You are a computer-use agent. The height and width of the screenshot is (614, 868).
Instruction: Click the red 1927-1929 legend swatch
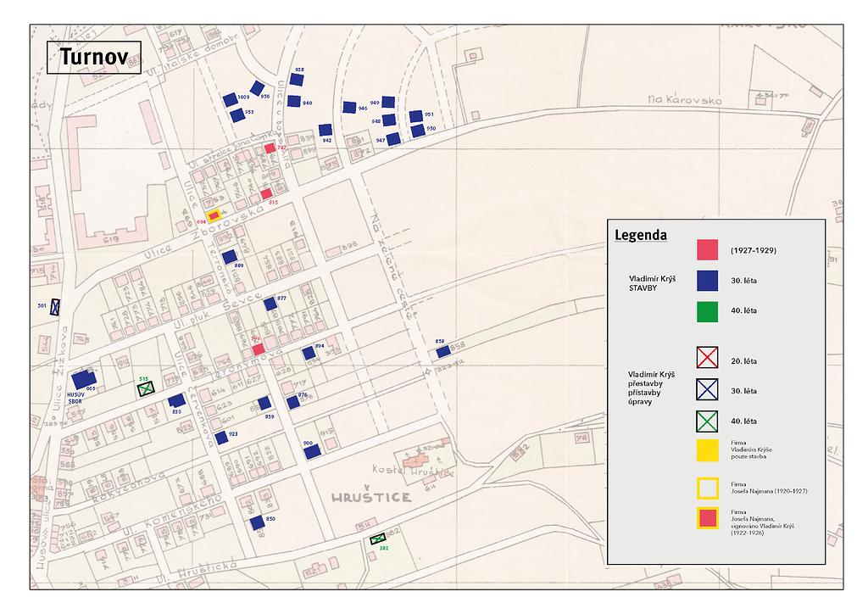coord(707,250)
